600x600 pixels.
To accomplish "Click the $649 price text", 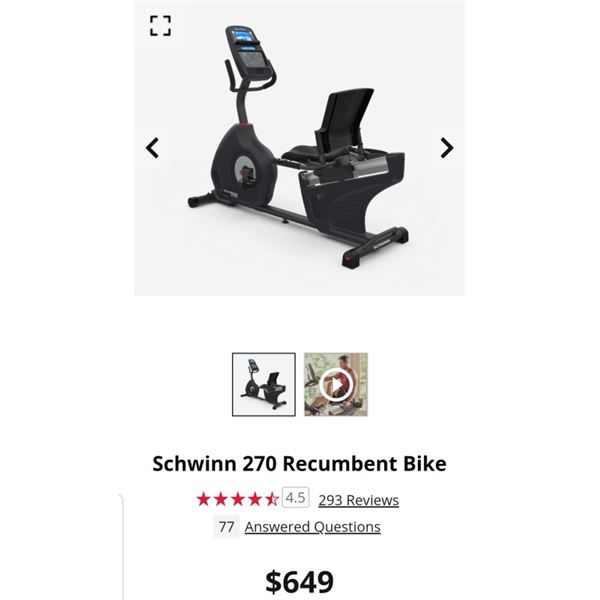I will click(300, 582).
